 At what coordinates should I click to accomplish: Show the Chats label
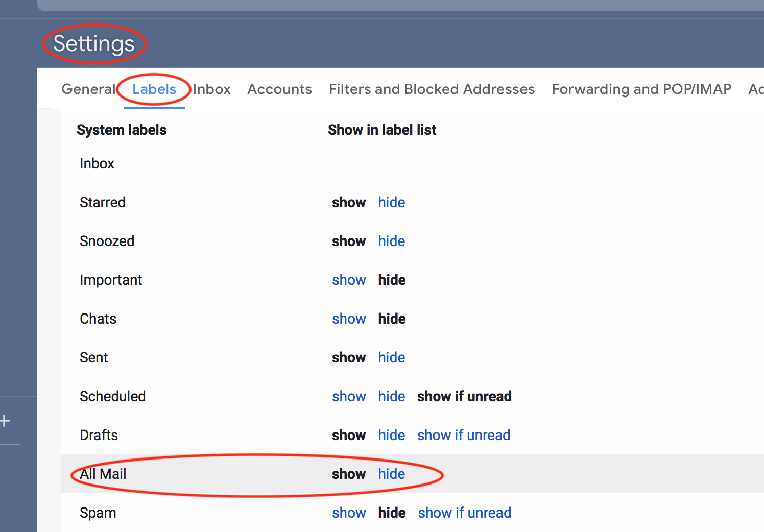pos(349,319)
